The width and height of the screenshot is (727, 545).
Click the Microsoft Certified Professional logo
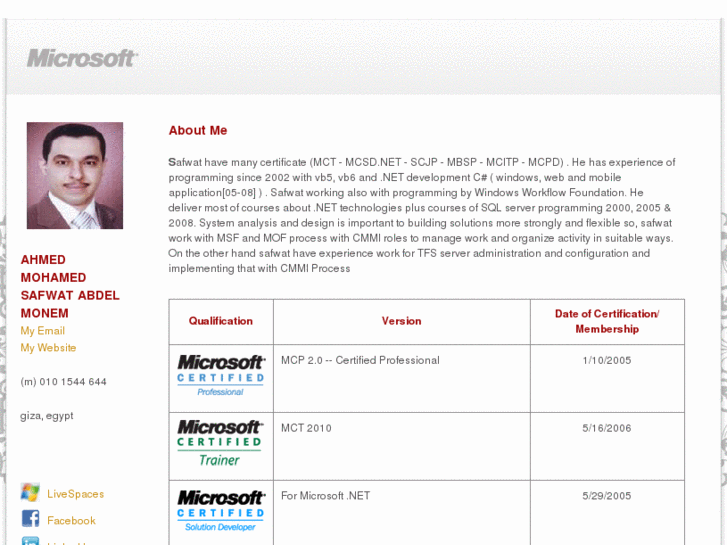pyautogui.click(x=221, y=375)
